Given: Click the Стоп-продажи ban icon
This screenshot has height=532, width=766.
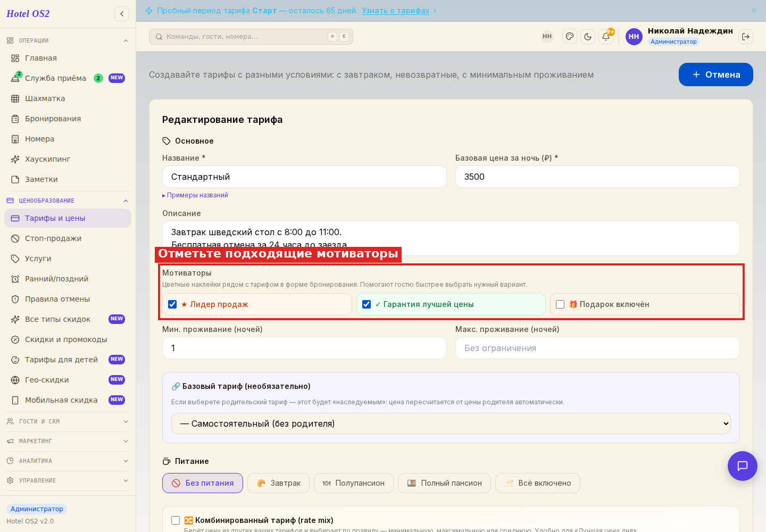Looking at the screenshot, I should click(x=15, y=238).
